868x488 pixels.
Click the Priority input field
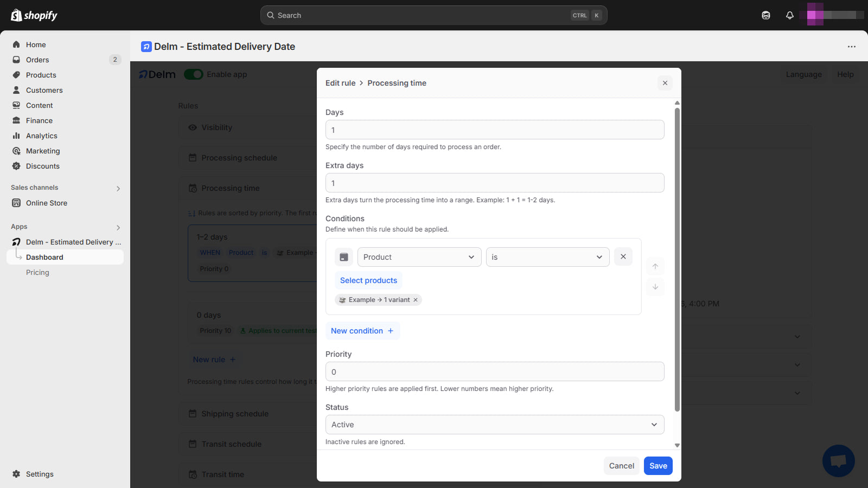pyautogui.click(x=495, y=371)
